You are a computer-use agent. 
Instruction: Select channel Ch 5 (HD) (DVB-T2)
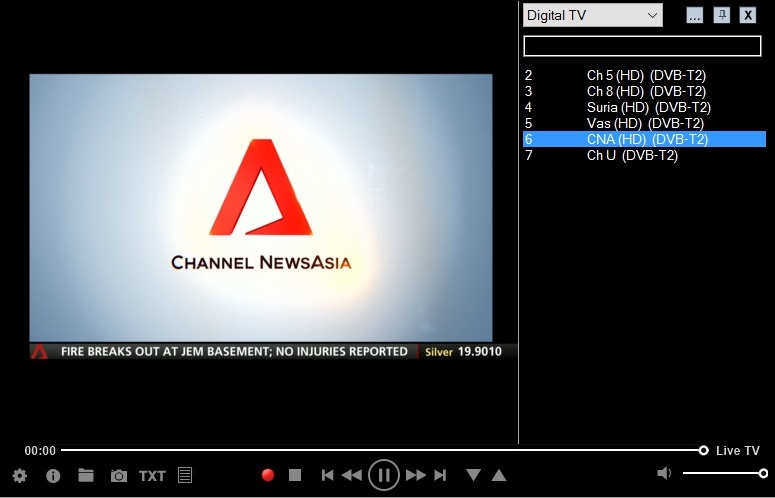pyautogui.click(x=645, y=76)
